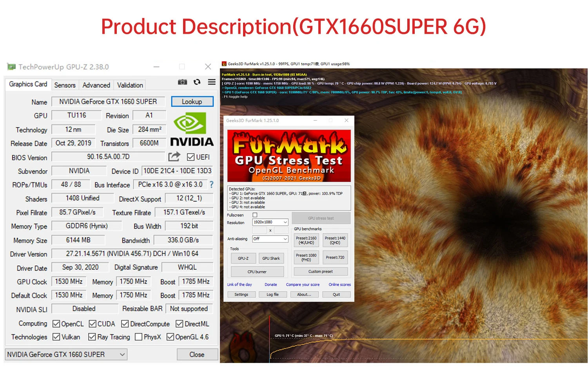Toggle the OpenCL checkbox

click(56, 324)
